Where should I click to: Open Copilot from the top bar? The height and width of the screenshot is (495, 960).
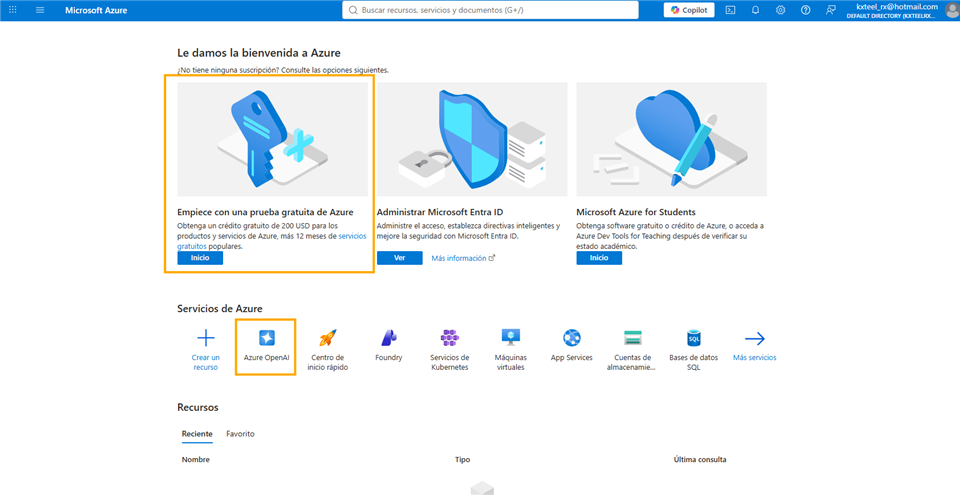pos(689,10)
